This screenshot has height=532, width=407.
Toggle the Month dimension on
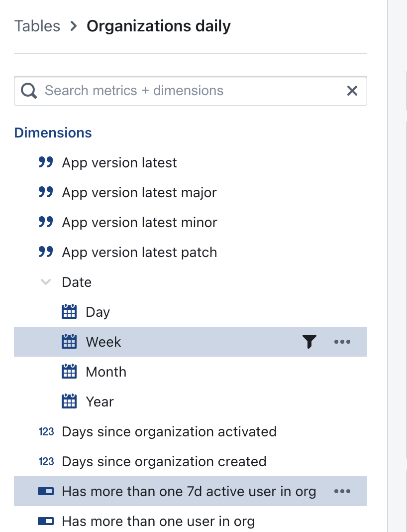106,372
